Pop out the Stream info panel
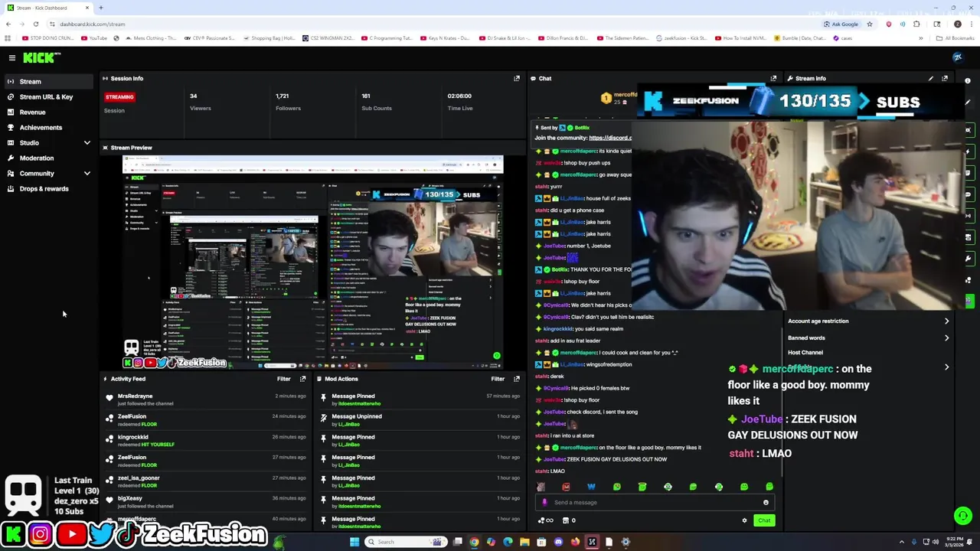This screenshot has width=980, height=551. (945, 78)
